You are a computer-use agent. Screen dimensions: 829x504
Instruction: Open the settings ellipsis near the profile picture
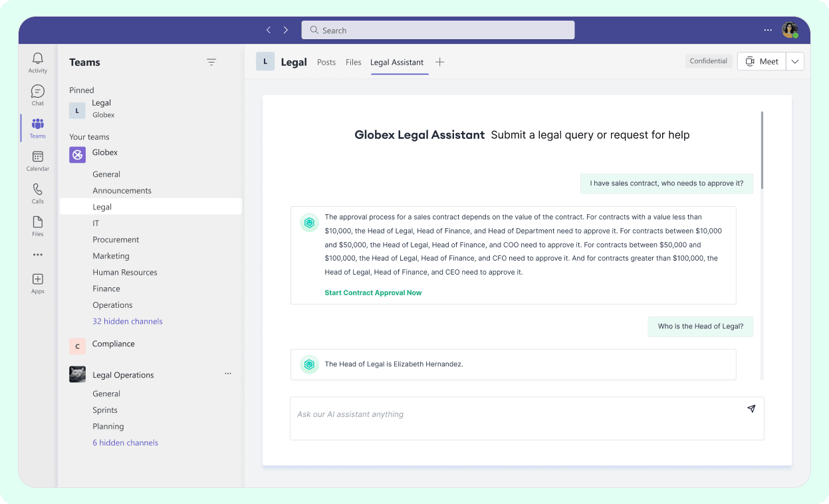click(x=768, y=30)
